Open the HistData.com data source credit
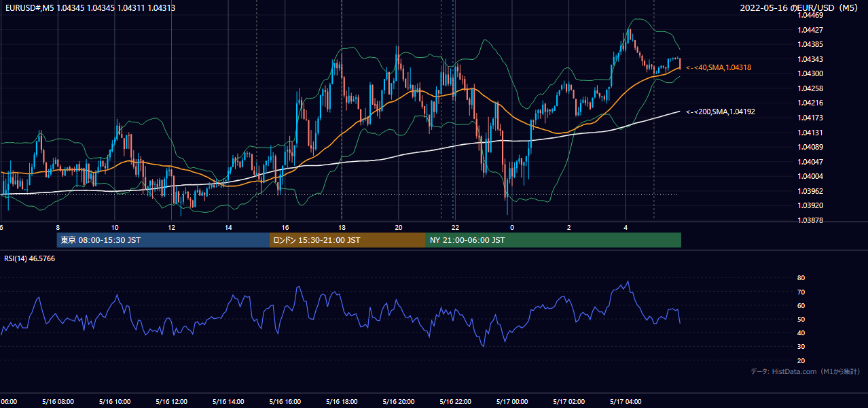 click(806, 371)
